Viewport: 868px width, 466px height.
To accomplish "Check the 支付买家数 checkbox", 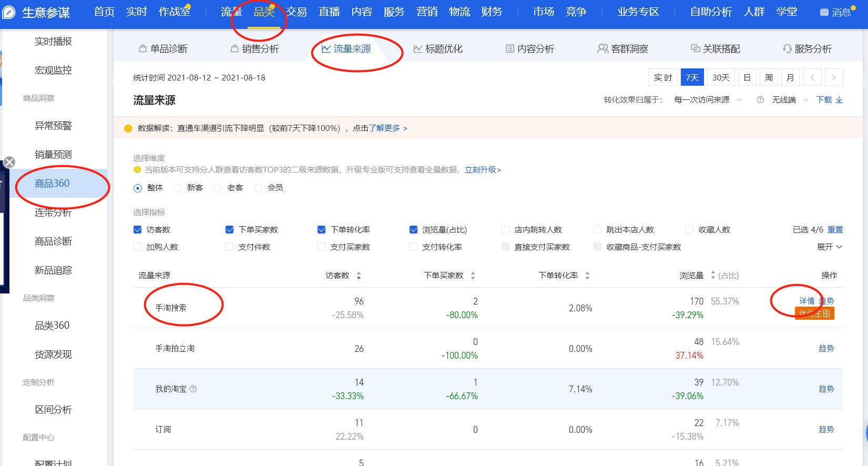I will click(x=322, y=247).
